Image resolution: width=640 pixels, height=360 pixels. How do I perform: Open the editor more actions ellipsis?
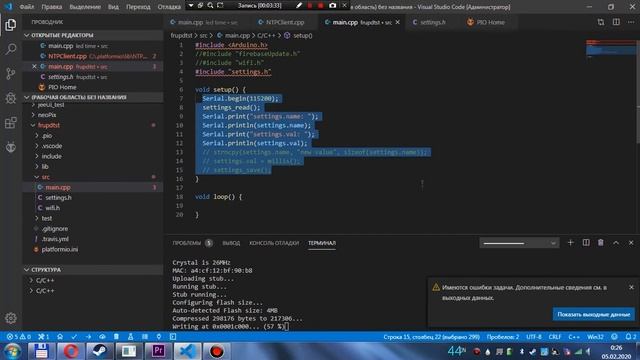pos(631,22)
